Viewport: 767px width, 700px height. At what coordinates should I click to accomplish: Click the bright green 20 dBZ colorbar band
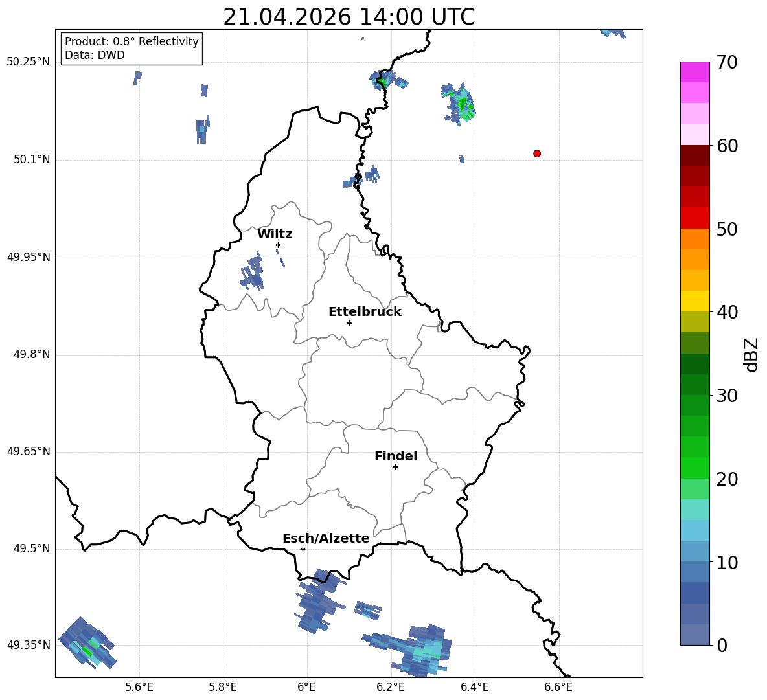click(x=694, y=468)
